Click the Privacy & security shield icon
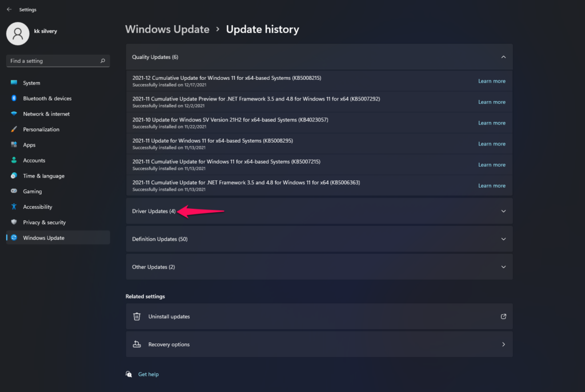Image resolution: width=585 pixels, height=392 pixels. [14, 222]
